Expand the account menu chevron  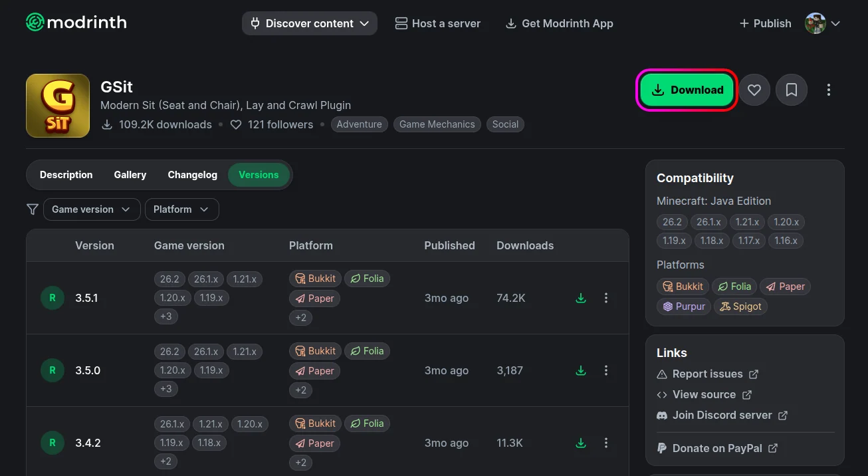coord(835,23)
